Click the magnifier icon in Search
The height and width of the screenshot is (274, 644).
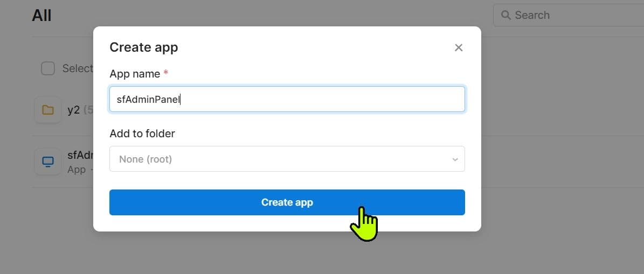pos(506,15)
